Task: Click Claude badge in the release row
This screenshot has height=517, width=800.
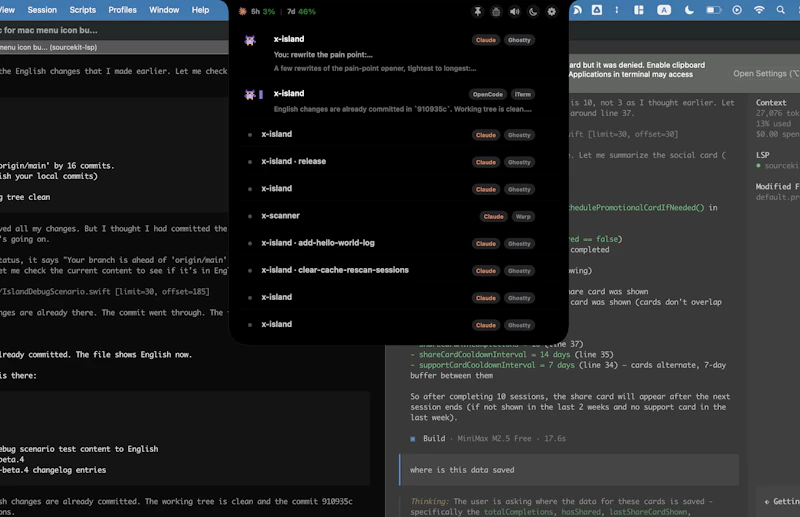Action: pos(486,162)
